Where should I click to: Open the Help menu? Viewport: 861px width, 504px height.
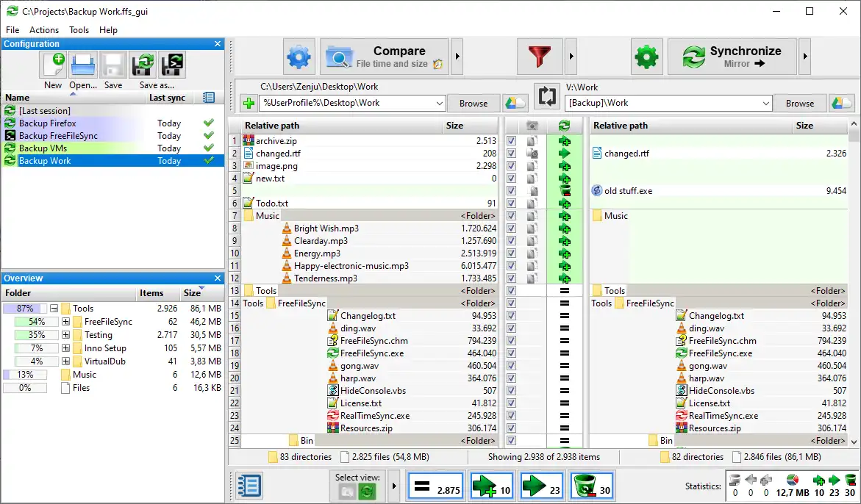coord(108,30)
